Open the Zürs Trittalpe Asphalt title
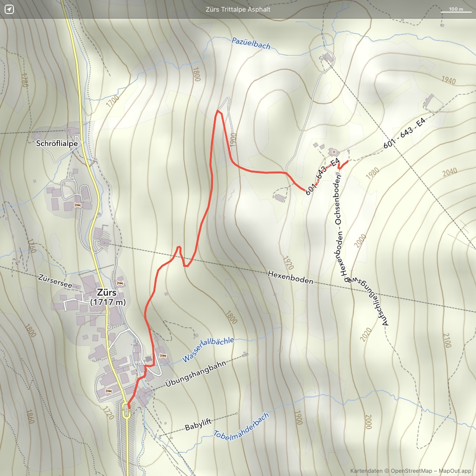 pyautogui.click(x=238, y=9)
